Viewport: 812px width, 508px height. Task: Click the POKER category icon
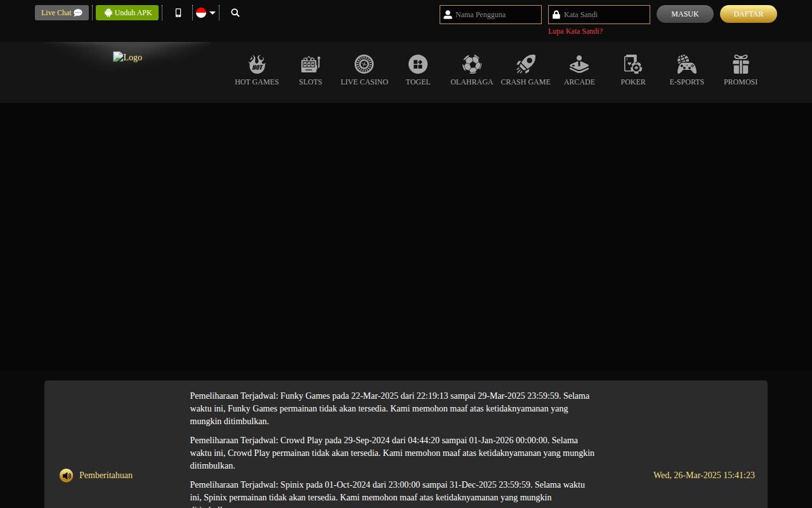pos(632,69)
